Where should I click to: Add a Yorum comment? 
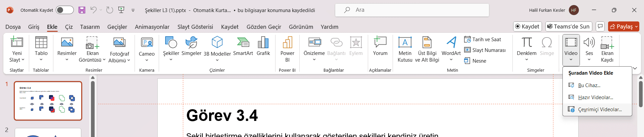point(380,47)
